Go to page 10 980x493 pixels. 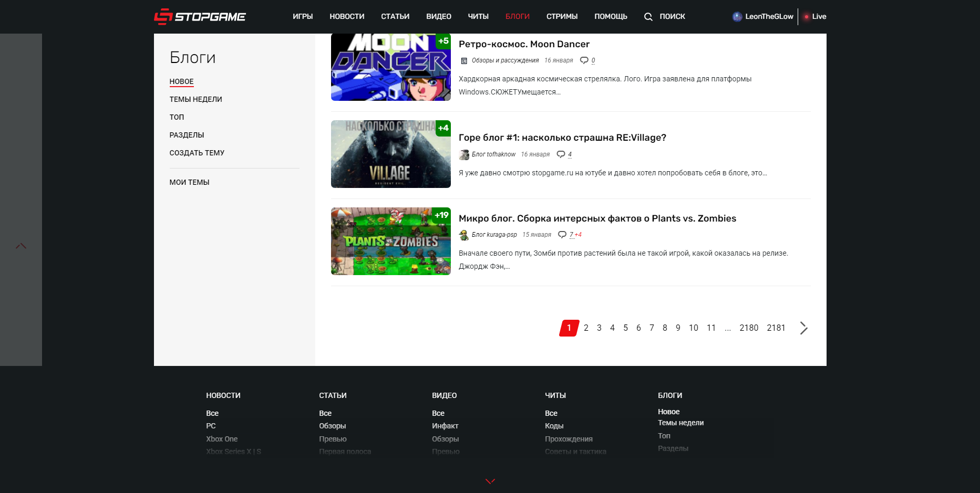click(x=694, y=328)
